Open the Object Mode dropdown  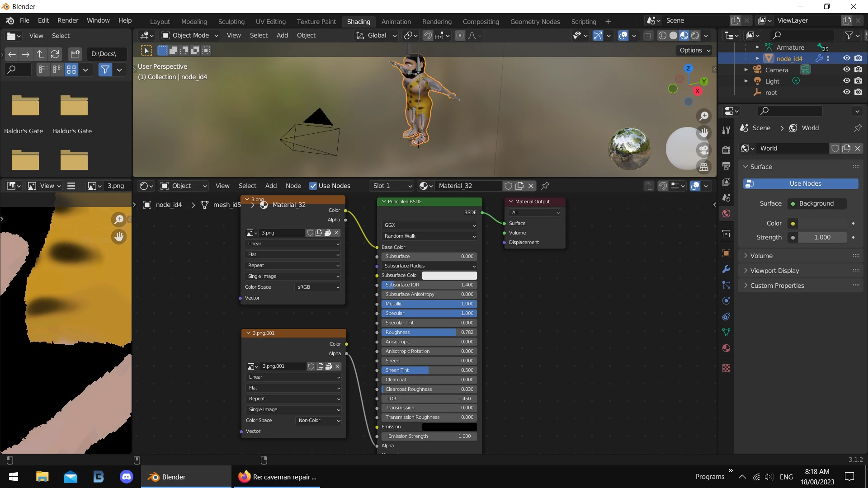pyautogui.click(x=190, y=35)
